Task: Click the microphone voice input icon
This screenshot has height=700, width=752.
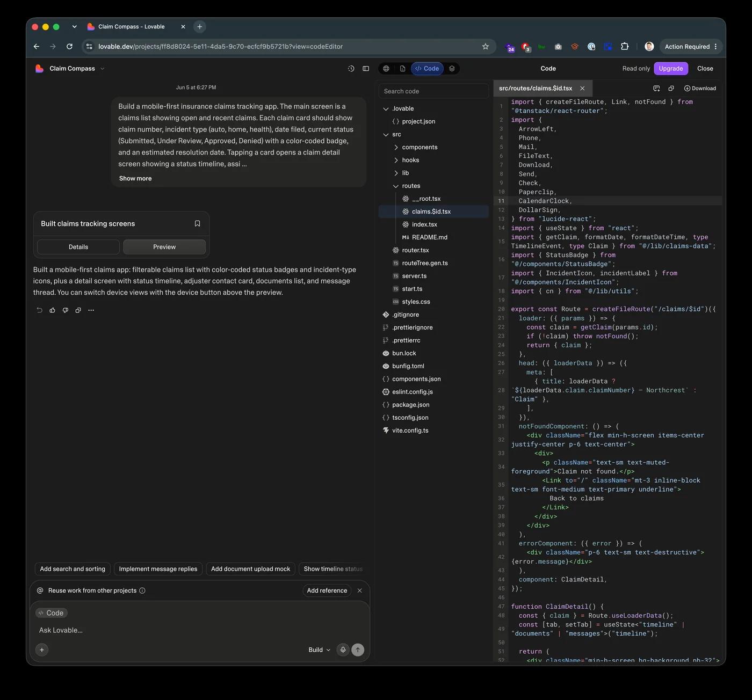Action: click(343, 650)
